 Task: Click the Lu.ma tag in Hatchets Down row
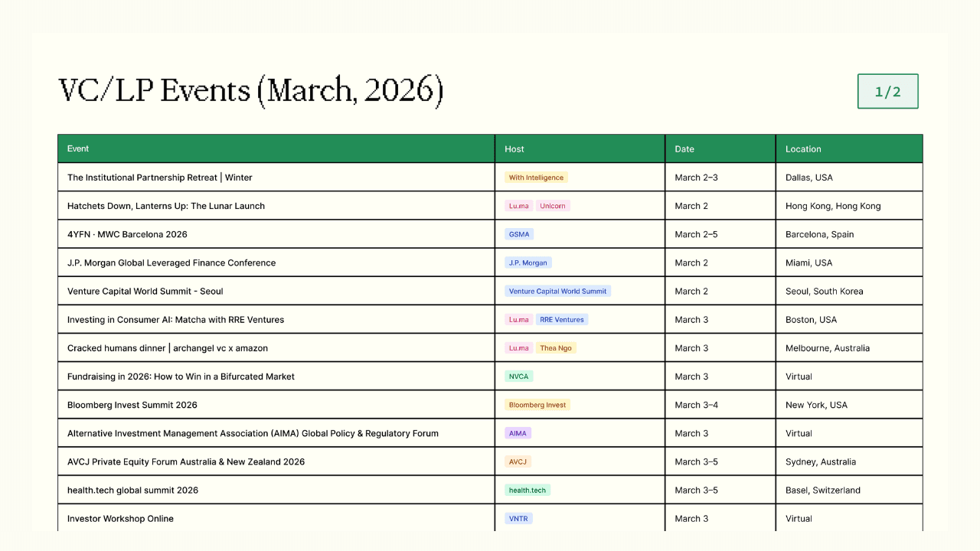518,206
